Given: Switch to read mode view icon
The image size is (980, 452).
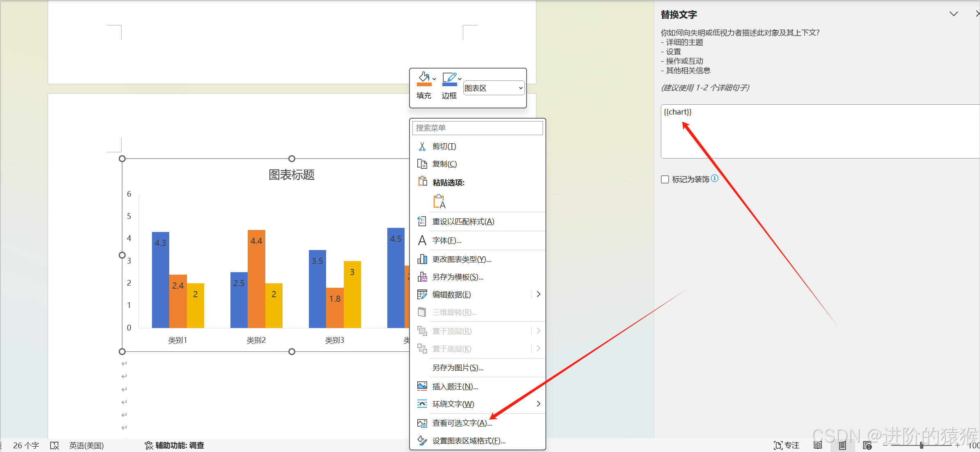Looking at the screenshot, I should [x=818, y=445].
